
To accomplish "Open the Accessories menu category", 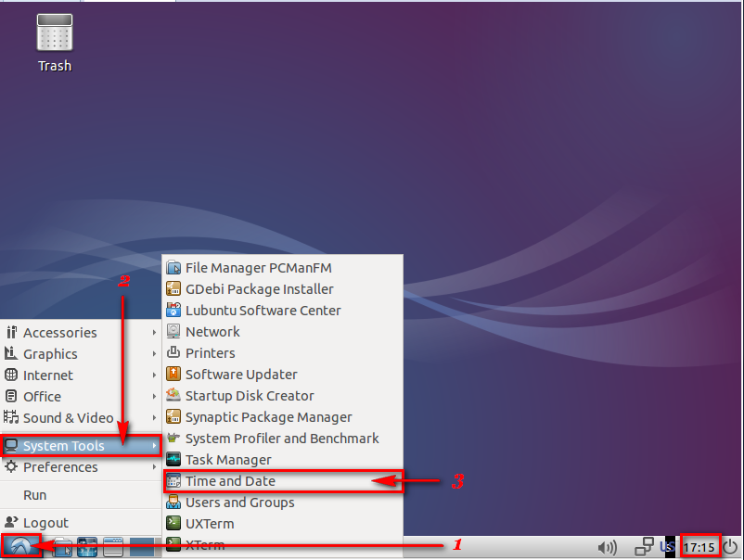I will [x=81, y=333].
